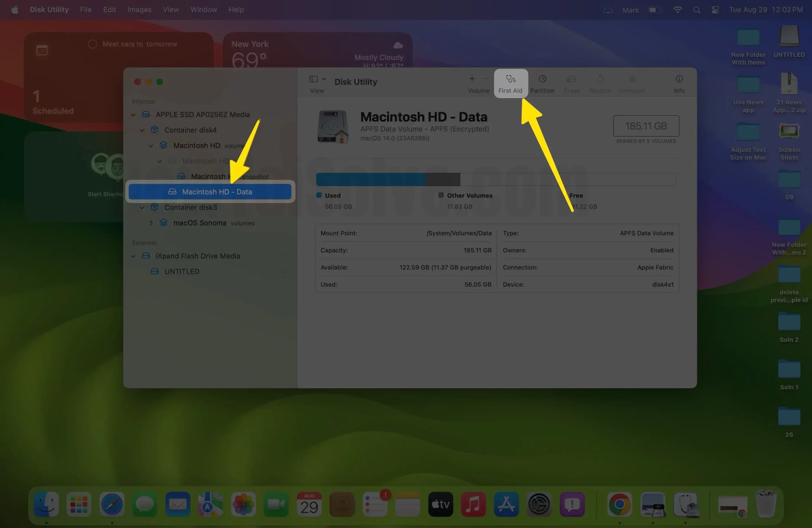Collapse the Container disk4 tree
Image resolution: width=812 pixels, height=528 pixels.
click(141, 130)
